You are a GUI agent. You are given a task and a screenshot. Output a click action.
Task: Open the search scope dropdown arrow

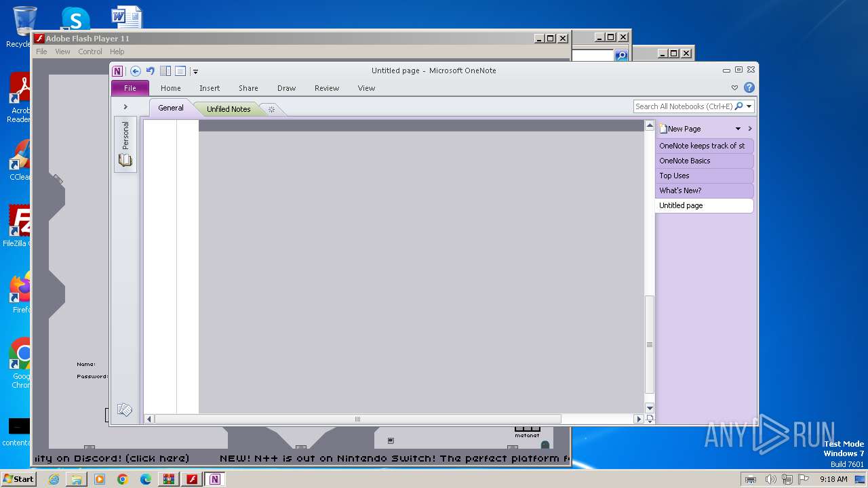[x=749, y=106]
